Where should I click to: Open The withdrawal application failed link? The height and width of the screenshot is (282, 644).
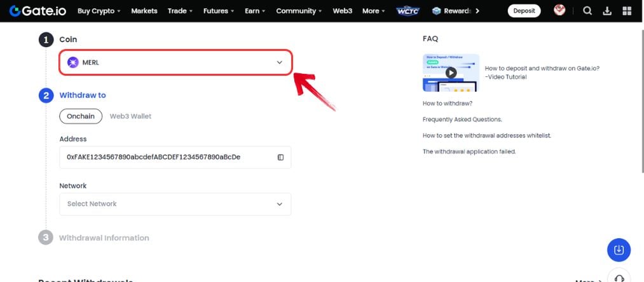469,152
